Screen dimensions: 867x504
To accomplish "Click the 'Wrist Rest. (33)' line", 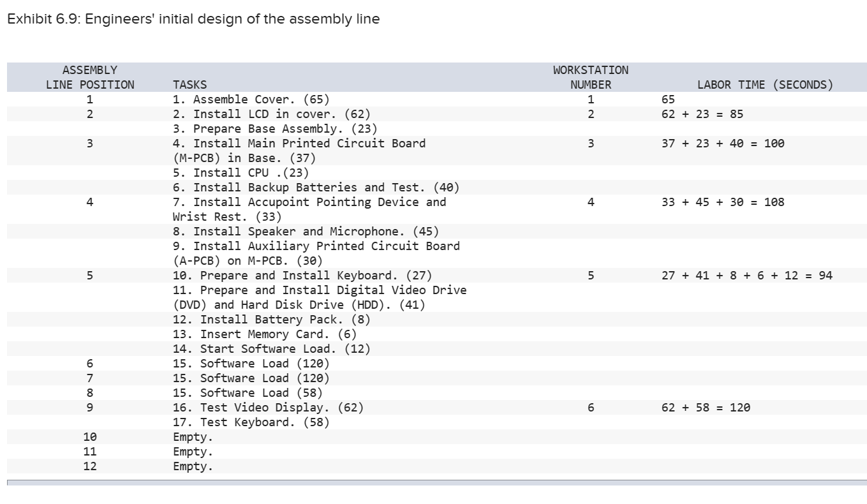I will [227, 217].
